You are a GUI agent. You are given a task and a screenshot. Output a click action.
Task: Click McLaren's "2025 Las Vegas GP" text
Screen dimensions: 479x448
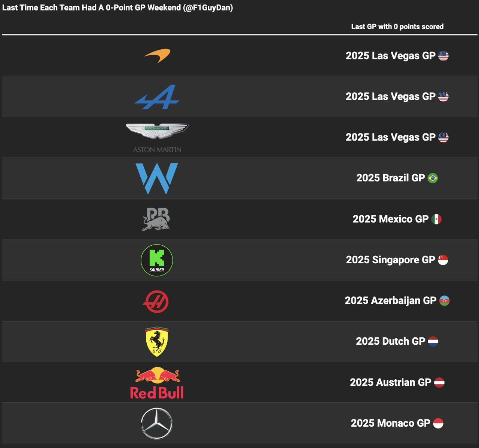390,56
